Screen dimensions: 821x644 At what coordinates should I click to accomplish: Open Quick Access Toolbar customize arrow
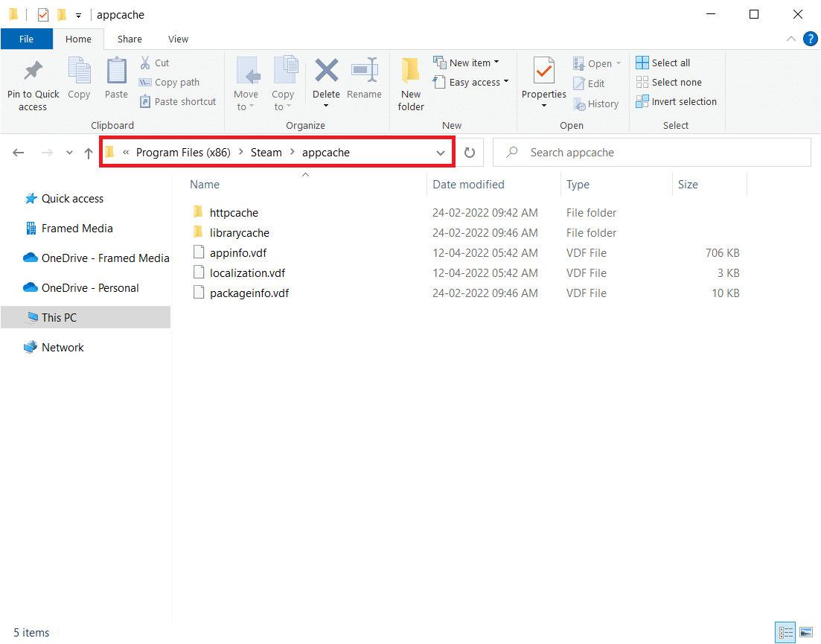(79, 15)
